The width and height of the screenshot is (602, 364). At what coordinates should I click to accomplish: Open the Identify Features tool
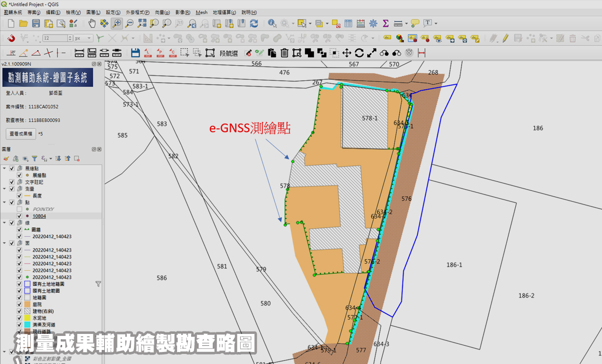pos(272,23)
